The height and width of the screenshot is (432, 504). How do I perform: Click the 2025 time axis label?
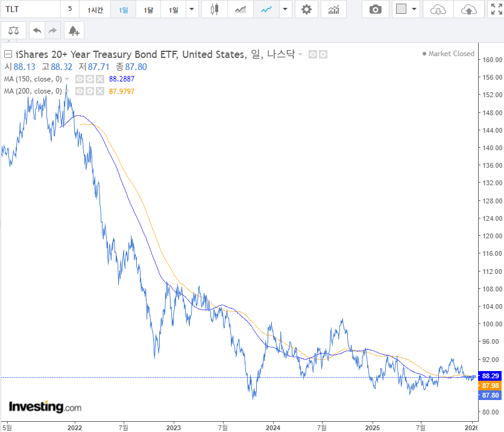pos(372,428)
